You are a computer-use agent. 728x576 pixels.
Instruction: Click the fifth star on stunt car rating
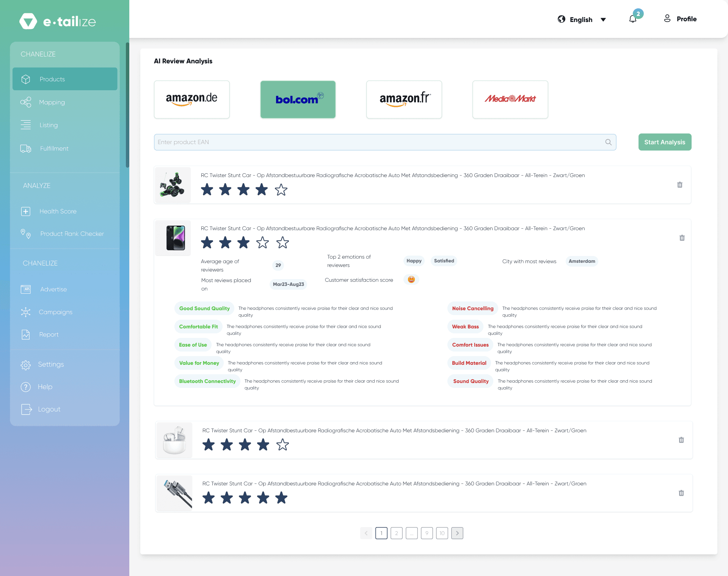point(281,190)
